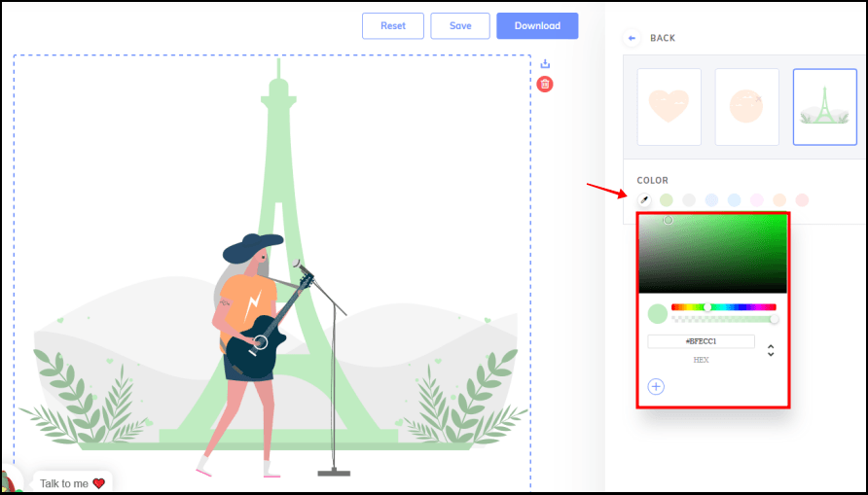868x495 pixels.
Task: Click the current color preview circle
Action: tap(658, 313)
